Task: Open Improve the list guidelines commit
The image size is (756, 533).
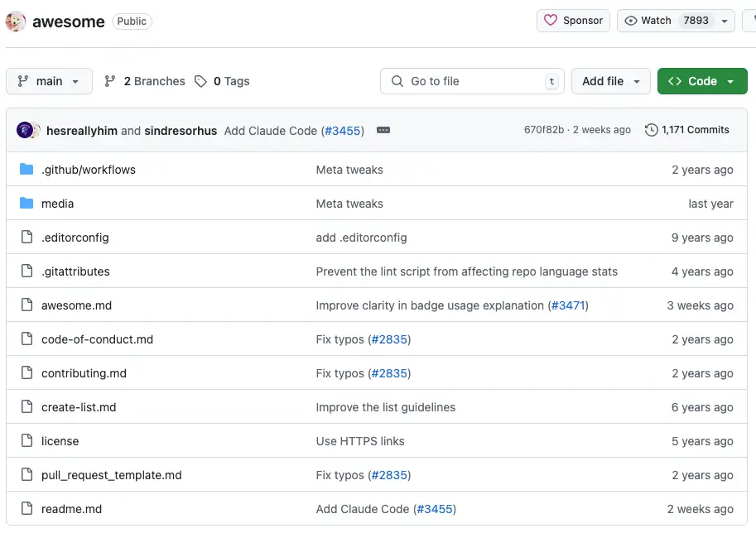Action: (386, 407)
